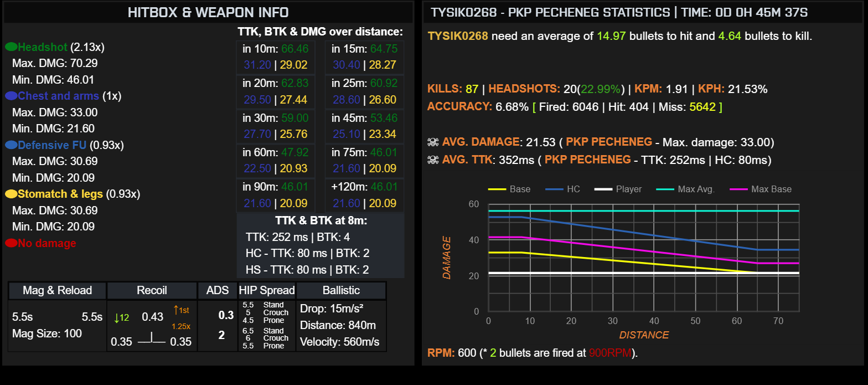Click the Headshot label text
868x385 pixels.
(43, 47)
